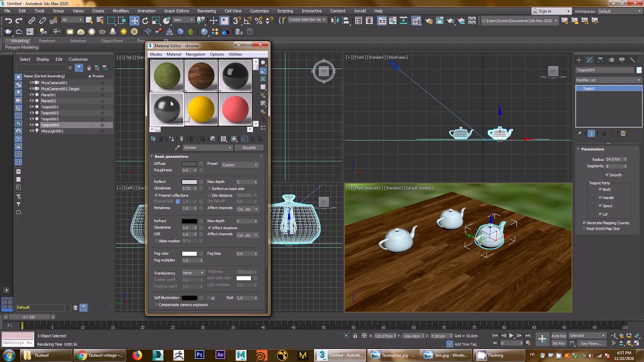644x362 pixels.
Task: Open Render Setup teapot icon
Action: tap(429, 21)
